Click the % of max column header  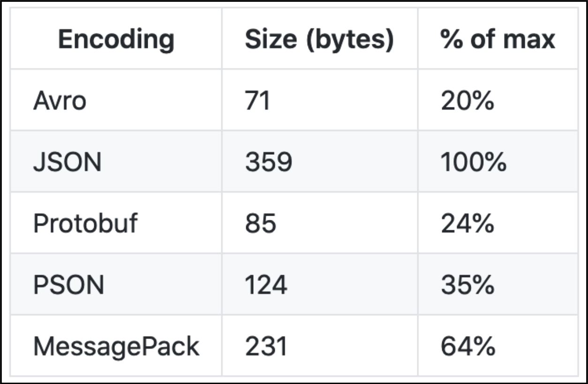[x=498, y=39]
